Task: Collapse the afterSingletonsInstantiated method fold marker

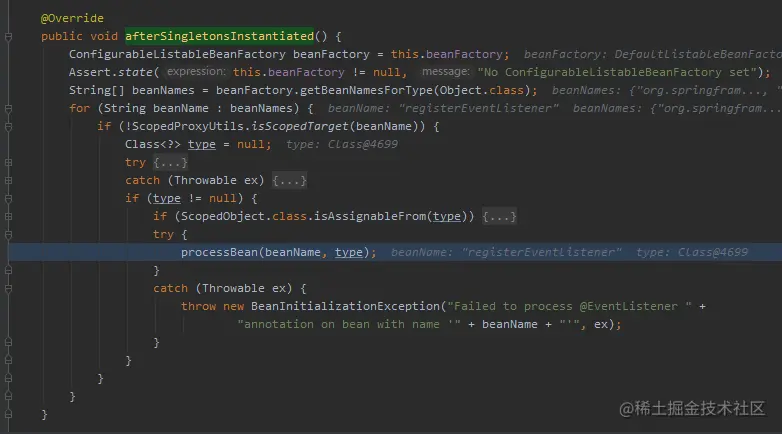Action: 8,36
